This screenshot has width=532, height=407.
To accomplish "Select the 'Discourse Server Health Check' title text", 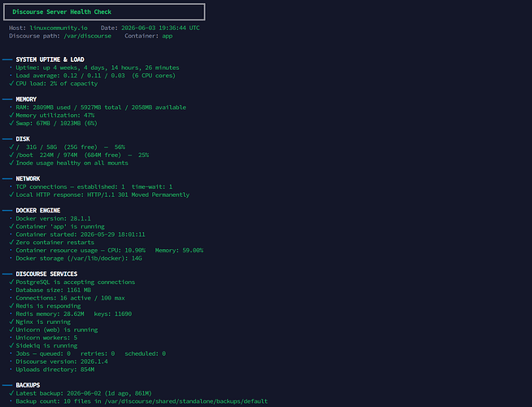I will tap(62, 12).
